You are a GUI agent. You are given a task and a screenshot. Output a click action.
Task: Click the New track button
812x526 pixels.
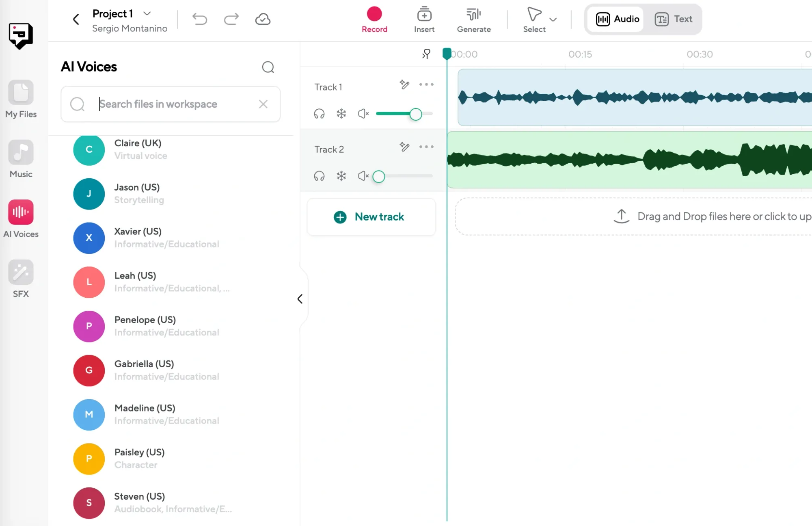(371, 216)
